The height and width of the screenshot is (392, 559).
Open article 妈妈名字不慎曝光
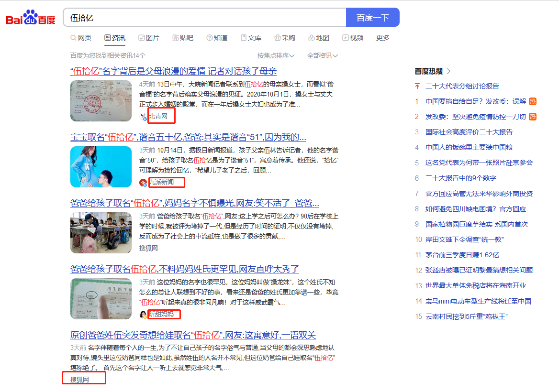(x=194, y=203)
